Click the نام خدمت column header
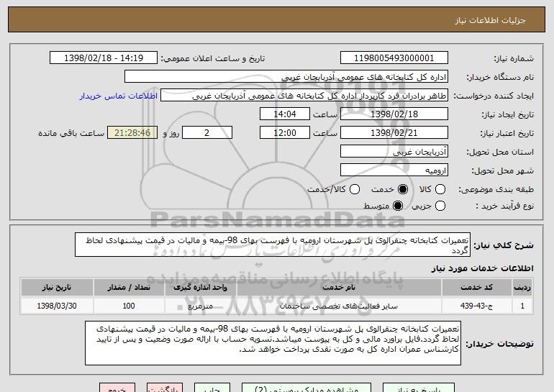The image size is (554, 392). click(339, 288)
